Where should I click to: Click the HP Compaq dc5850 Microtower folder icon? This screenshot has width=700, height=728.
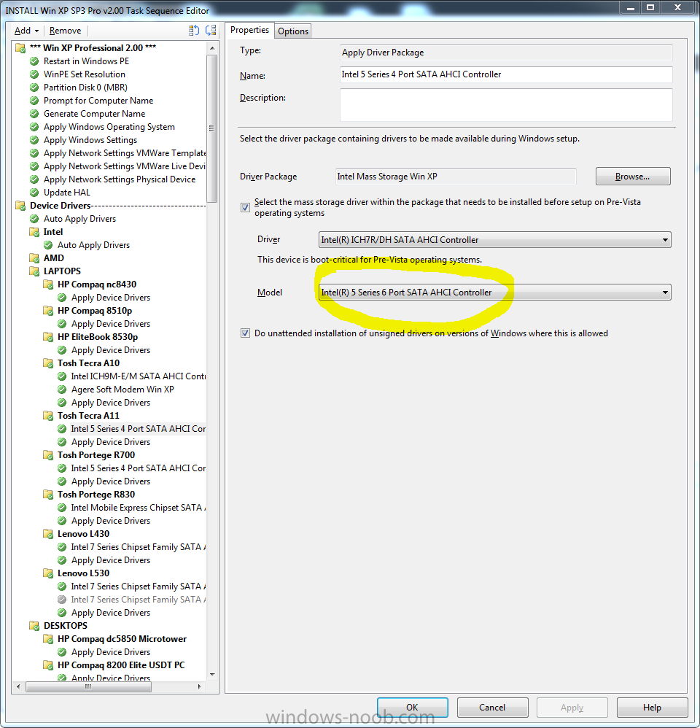pos(48,639)
